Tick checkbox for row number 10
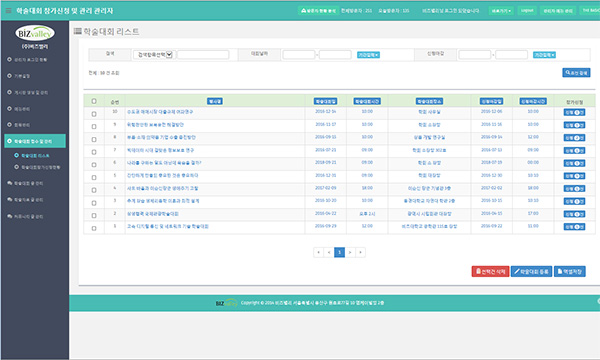This screenshot has width=600, height=360. click(94, 114)
